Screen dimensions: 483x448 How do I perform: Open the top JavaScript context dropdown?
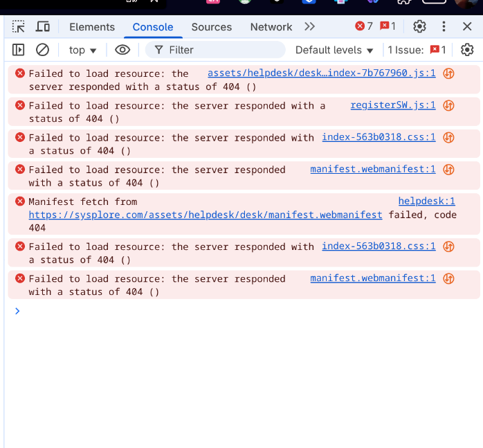(x=82, y=50)
